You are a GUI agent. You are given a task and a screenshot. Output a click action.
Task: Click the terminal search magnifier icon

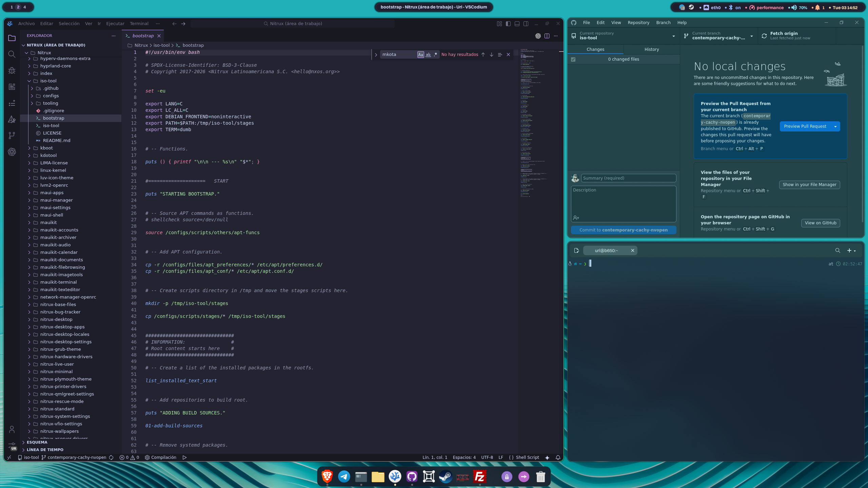click(837, 250)
